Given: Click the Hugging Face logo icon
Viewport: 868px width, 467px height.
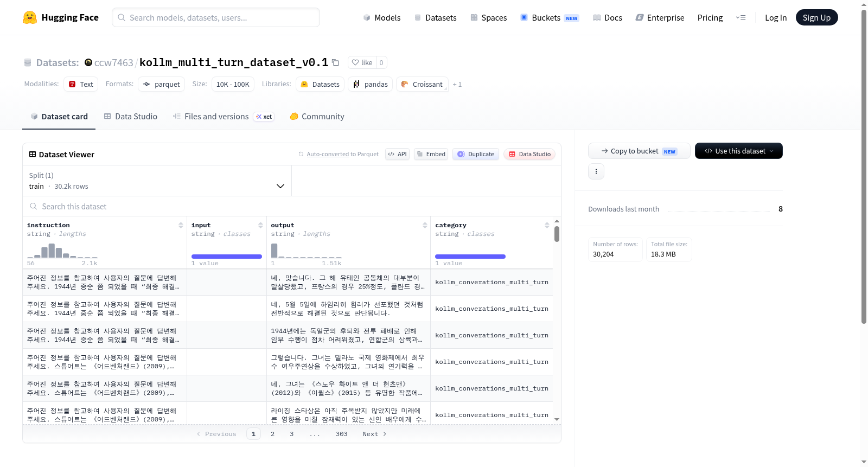Looking at the screenshot, I should click(x=30, y=17).
